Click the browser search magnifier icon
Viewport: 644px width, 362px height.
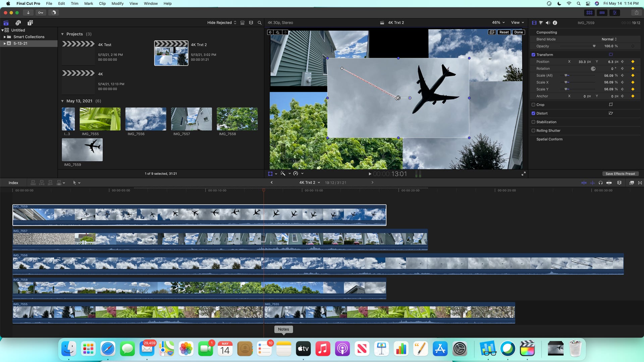pos(259,23)
